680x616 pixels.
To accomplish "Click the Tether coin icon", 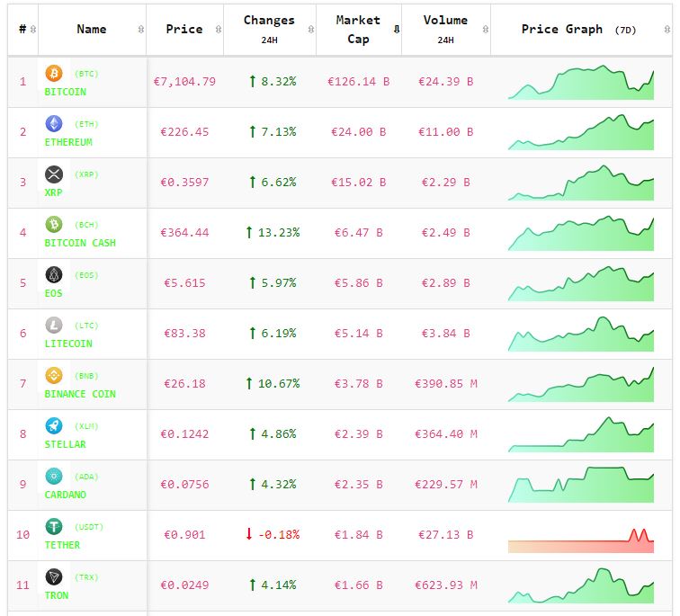I will coord(54,527).
